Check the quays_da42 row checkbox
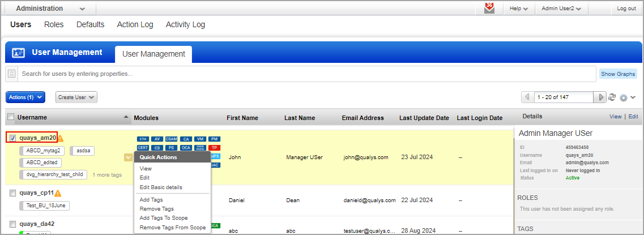Viewport: 644px width, 235px height. point(12,224)
